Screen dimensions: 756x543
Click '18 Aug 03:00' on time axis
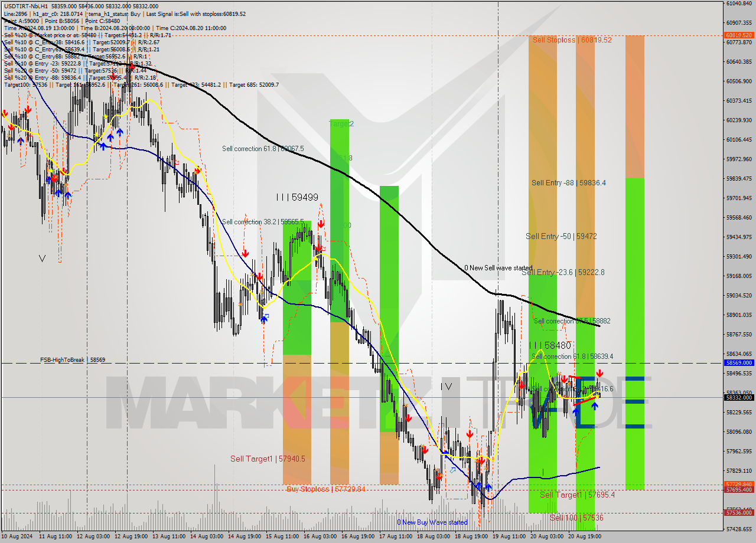[x=434, y=538]
